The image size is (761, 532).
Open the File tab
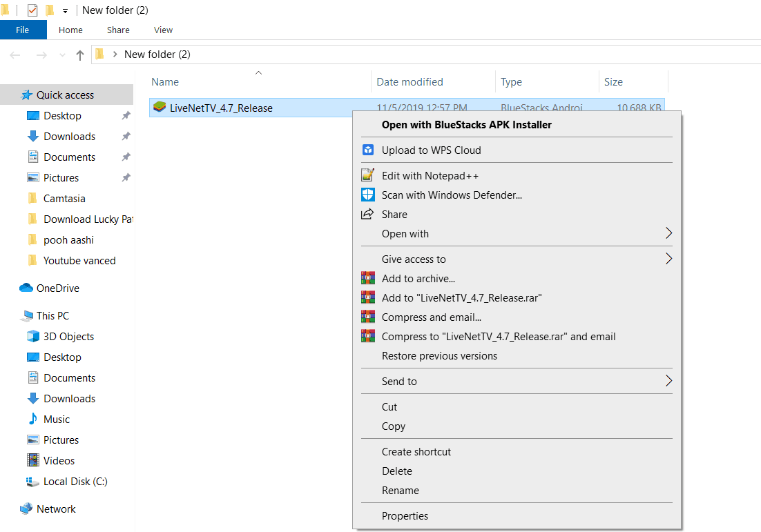point(22,30)
